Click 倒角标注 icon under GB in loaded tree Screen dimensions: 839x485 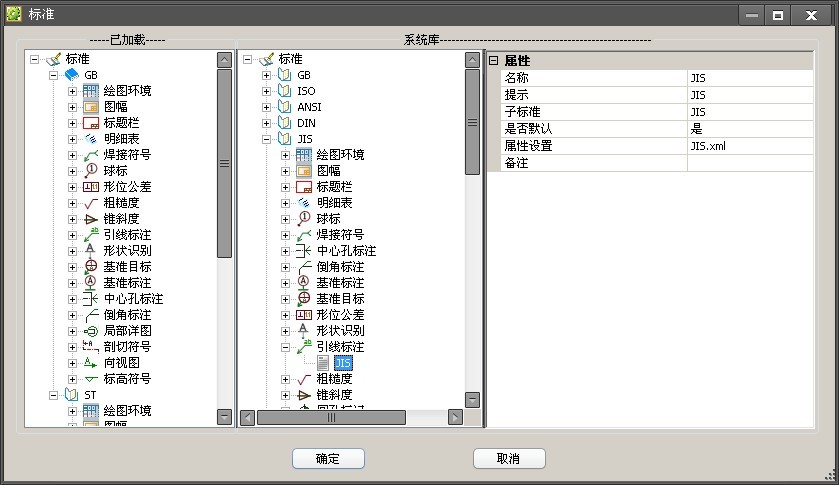(x=90, y=315)
